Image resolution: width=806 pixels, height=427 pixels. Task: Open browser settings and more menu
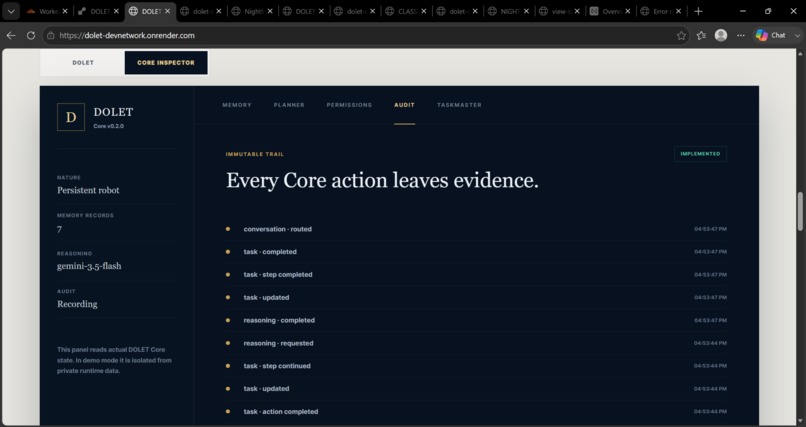click(x=741, y=35)
